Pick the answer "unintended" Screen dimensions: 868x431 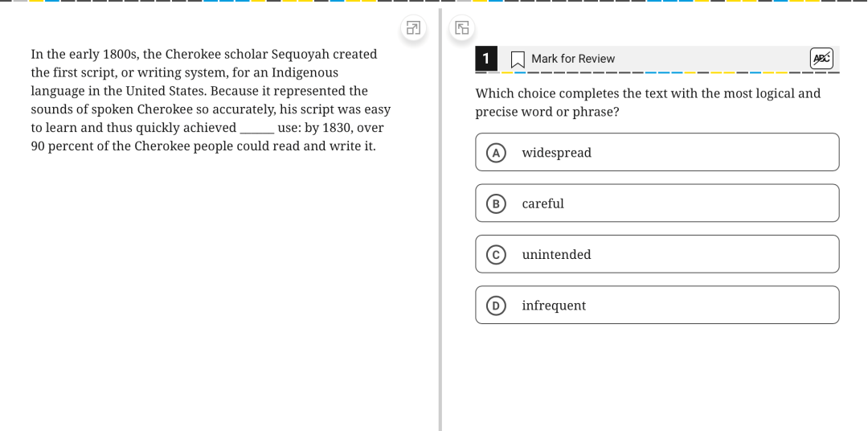click(657, 254)
